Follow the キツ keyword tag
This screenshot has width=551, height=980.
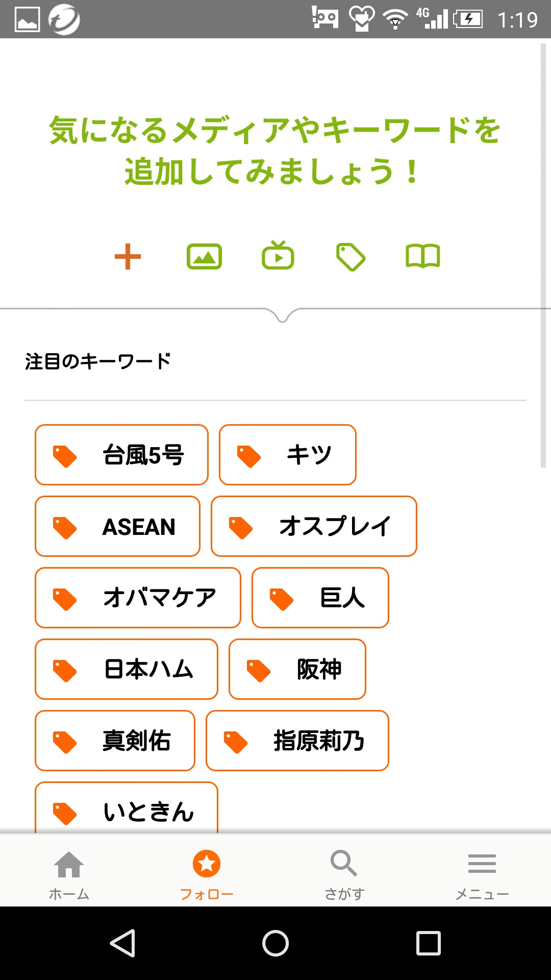point(287,455)
